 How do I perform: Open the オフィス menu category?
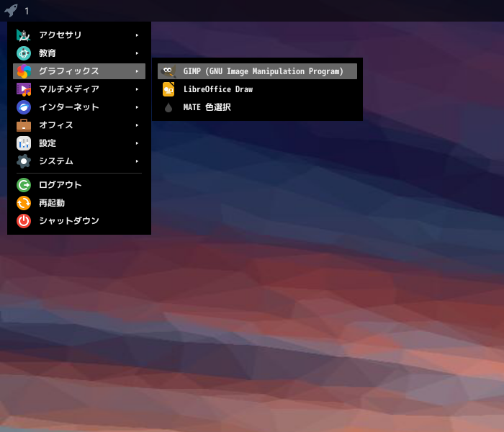click(79, 125)
